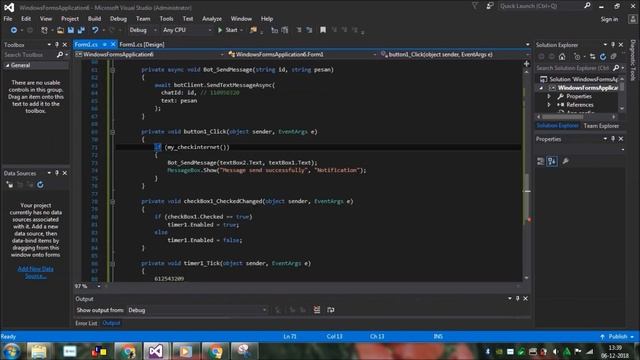640x360 pixels.
Task: Click in Search Solution Explorer field
Action: pos(573,68)
